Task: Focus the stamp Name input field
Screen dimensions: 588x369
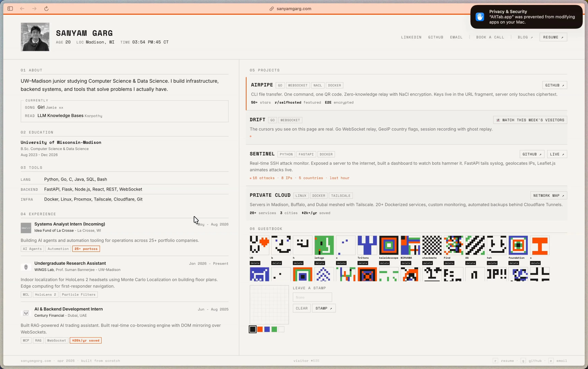Action: pyautogui.click(x=312, y=297)
